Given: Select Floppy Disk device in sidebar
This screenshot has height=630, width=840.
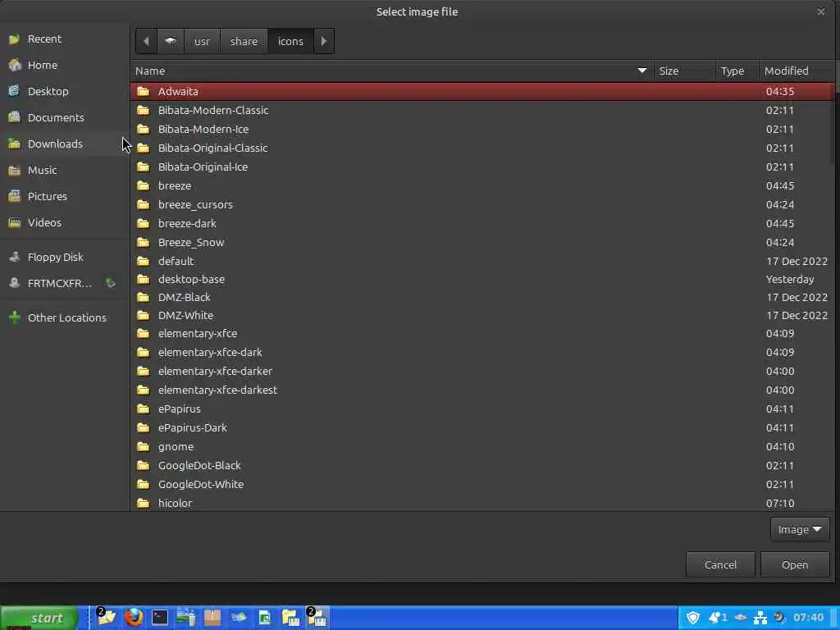Looking at the screenshot, I should point(64,257).
